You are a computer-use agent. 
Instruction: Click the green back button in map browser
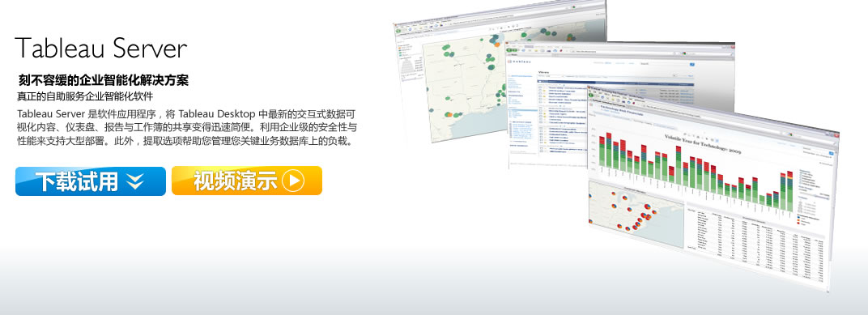coord(398,31)
